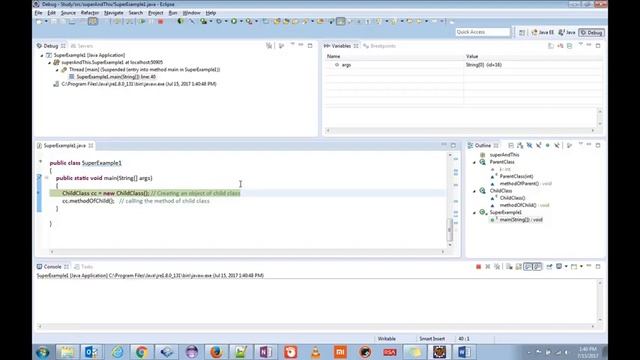Collapse the Thread [main] node
The image size is (640, 360).
[57, 70]
